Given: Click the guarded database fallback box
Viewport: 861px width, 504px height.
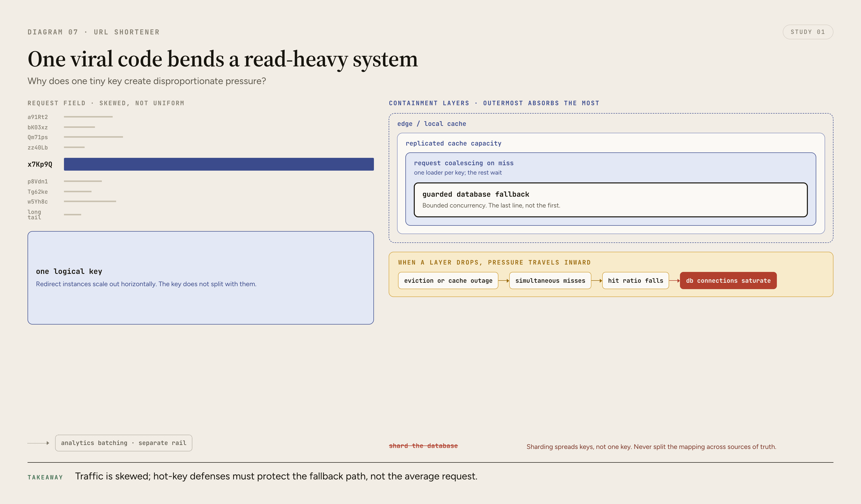Looking at the screenshot, I should (611, 200).
